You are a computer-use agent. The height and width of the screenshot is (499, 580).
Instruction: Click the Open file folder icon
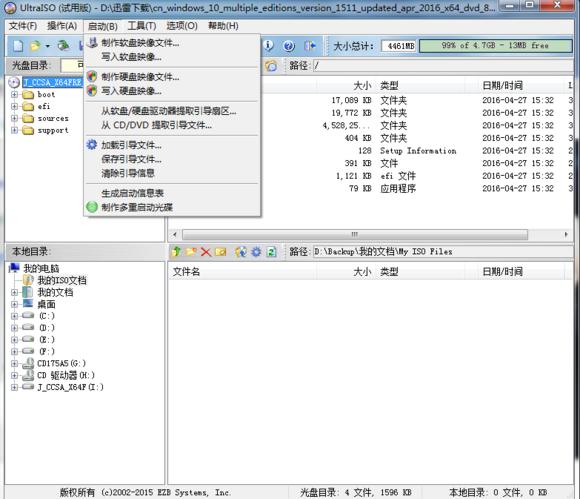click(35, 46)
